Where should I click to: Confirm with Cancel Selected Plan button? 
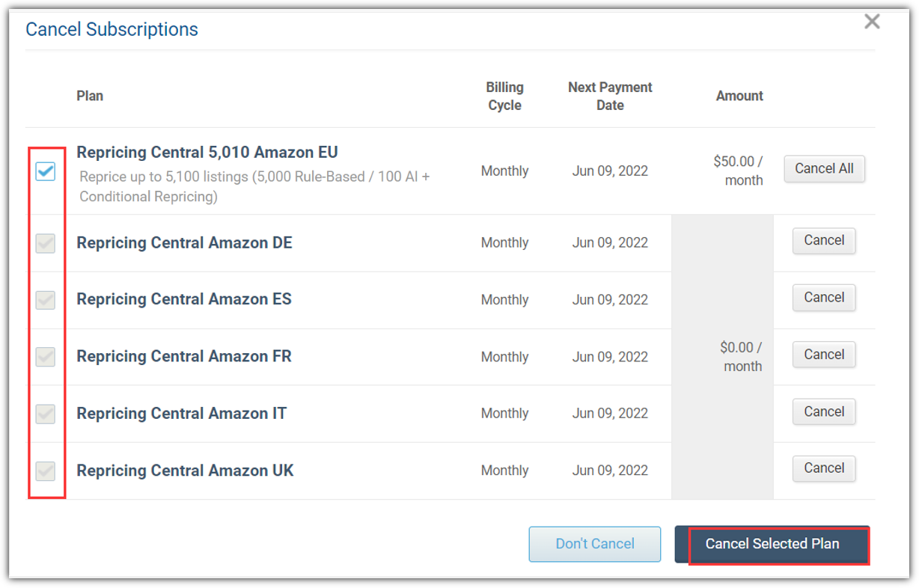772,544
